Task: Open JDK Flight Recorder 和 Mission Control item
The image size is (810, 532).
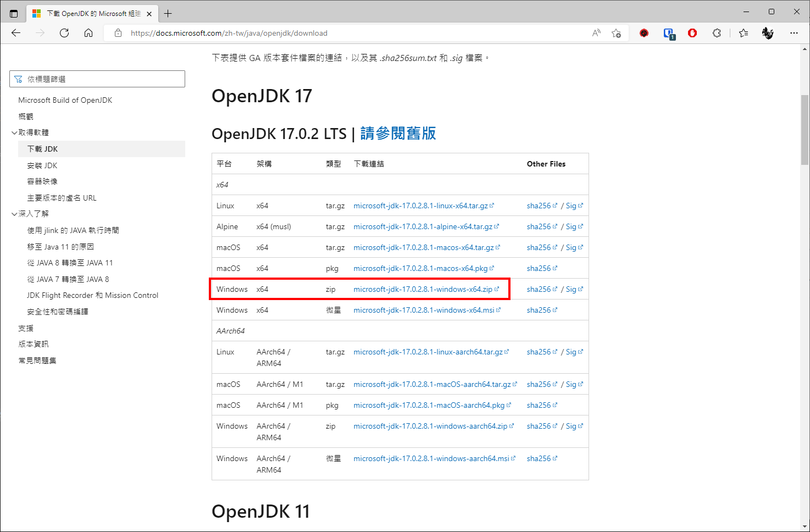Action: 92,295
